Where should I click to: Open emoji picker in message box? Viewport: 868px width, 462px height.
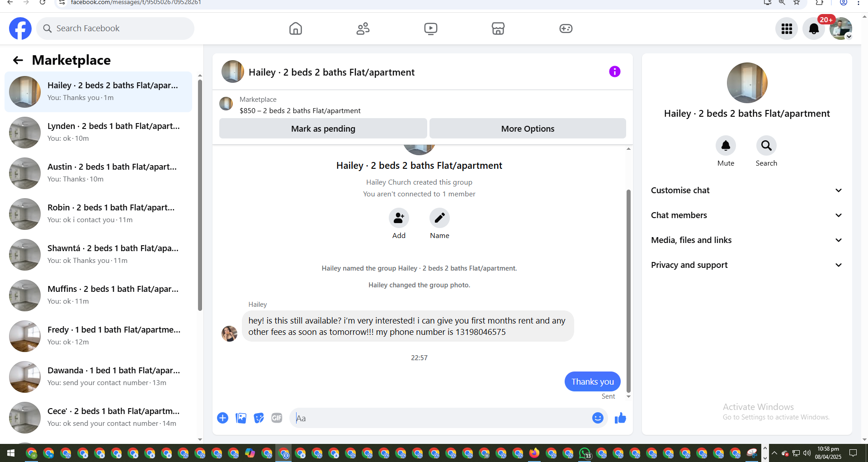point(598,418)
